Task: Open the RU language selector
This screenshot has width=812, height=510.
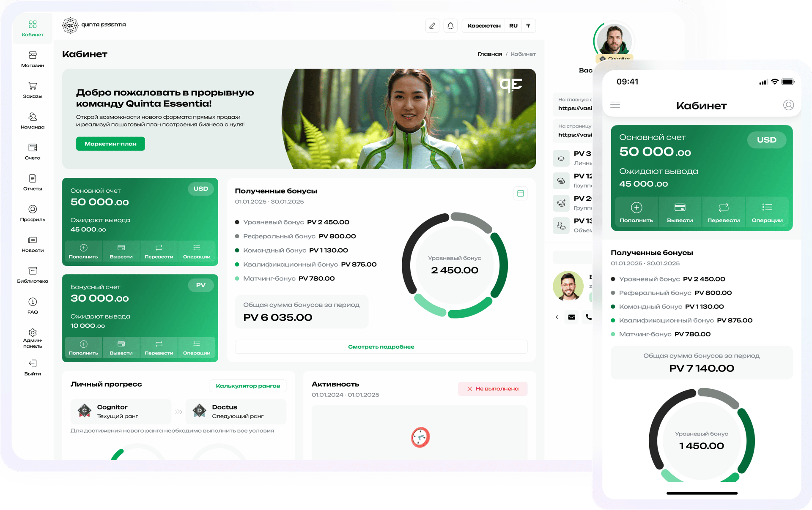Action: pos(513,26)
